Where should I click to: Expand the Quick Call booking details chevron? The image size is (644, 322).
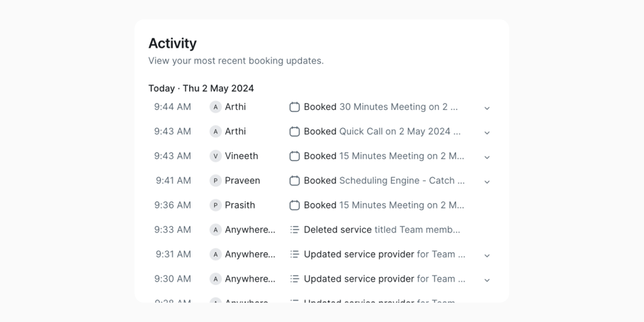tap(487, 133)
